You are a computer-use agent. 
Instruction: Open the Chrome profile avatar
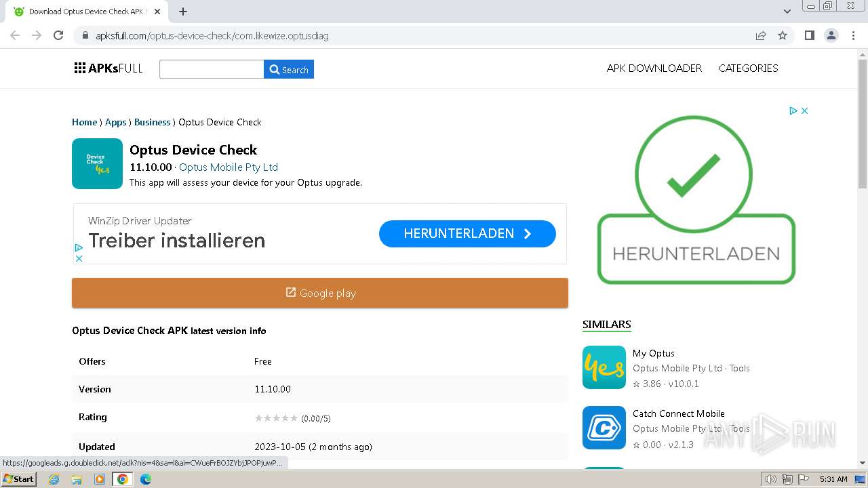click(x=831, y=35)
